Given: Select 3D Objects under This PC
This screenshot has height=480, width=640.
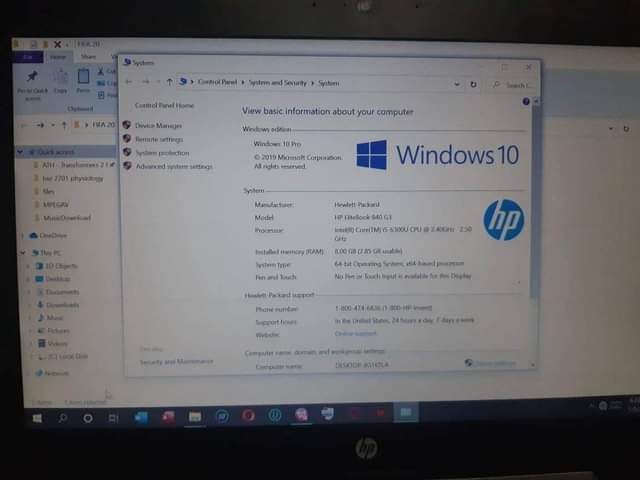Looking at the screenshot, I should click(x=61, y=266).
